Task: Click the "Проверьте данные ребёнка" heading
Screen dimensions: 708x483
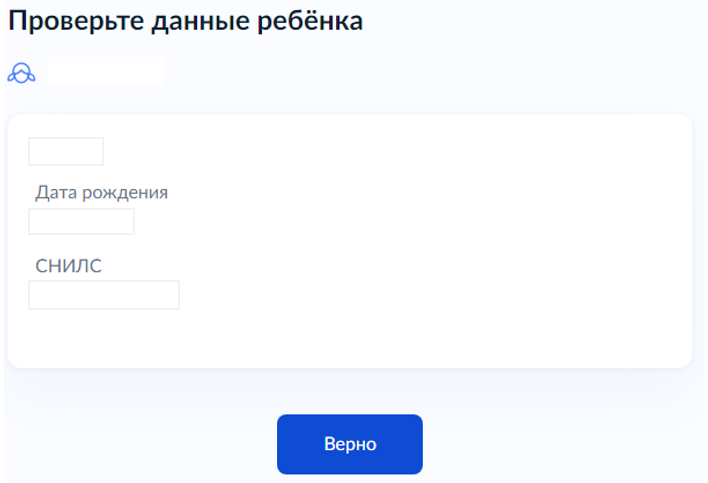Action: click(x=185, y=21)
